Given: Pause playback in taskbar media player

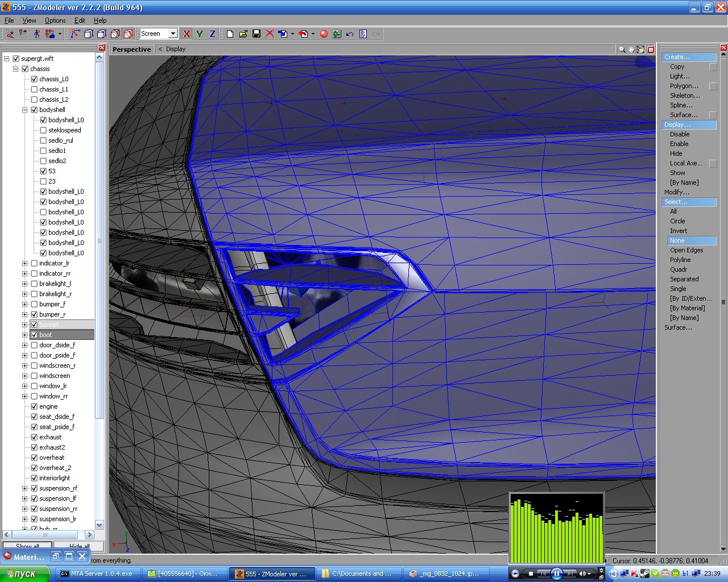Looking at the screenshot, I should [557, 573].
